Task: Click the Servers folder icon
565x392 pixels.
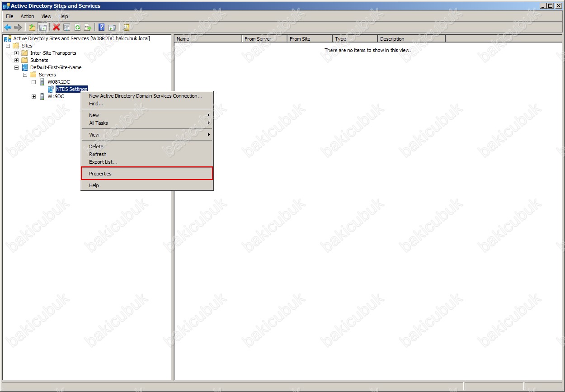Action: pos(33,75)
